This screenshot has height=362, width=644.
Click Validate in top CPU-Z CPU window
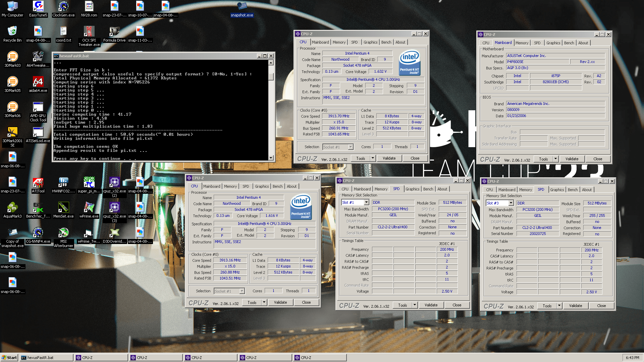pyautogui.click(x=389, y=158)
